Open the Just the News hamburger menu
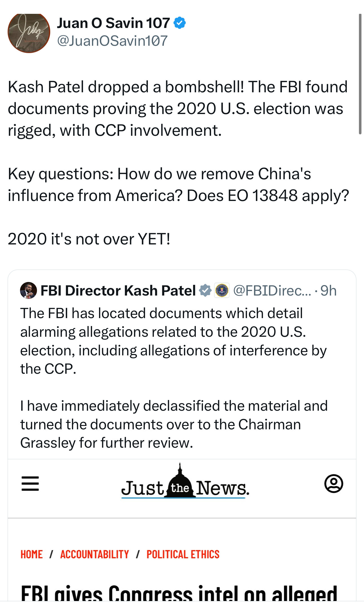364x608 pixels. click(x=30, y=484)
